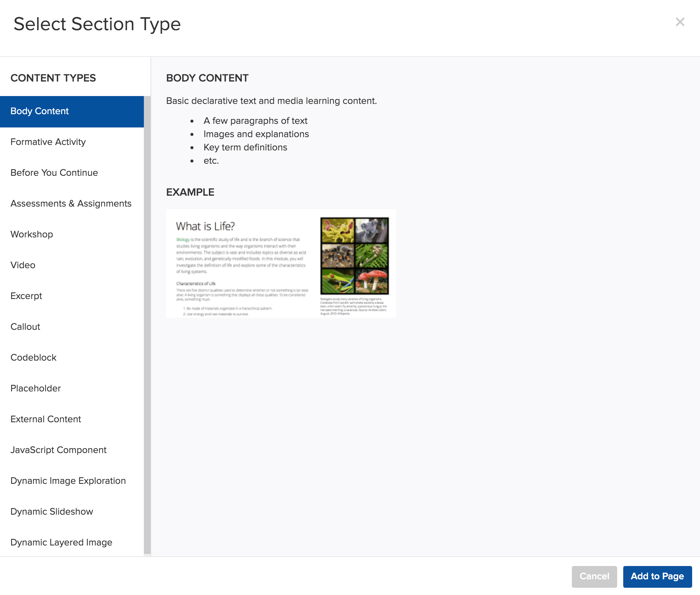Click the Cancel button
This screenshot has width=700, height=595.
pyautogui.click(x=594, y=577)
